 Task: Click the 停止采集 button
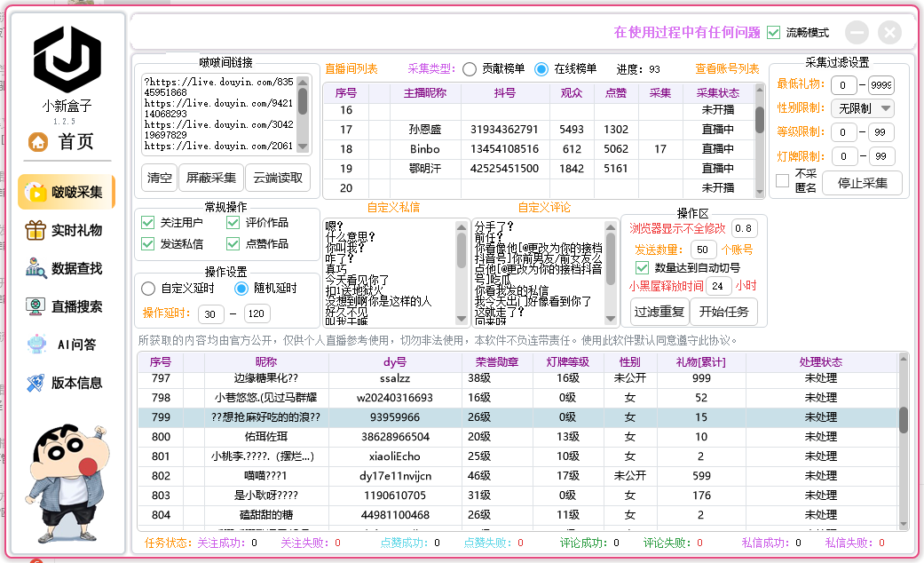[863, 183]
